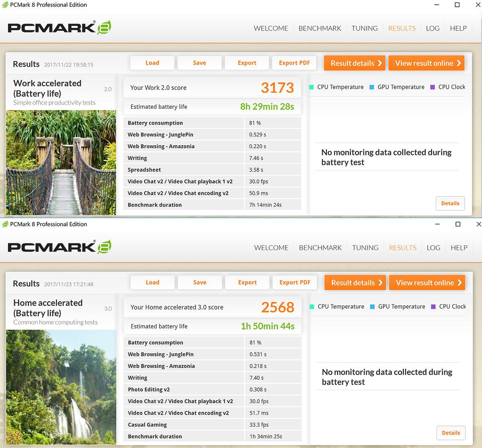The height and width of the screenshot is (448, 482).
Task: Click Export button for Home accelerated result
Action: (x=247, y=283)
